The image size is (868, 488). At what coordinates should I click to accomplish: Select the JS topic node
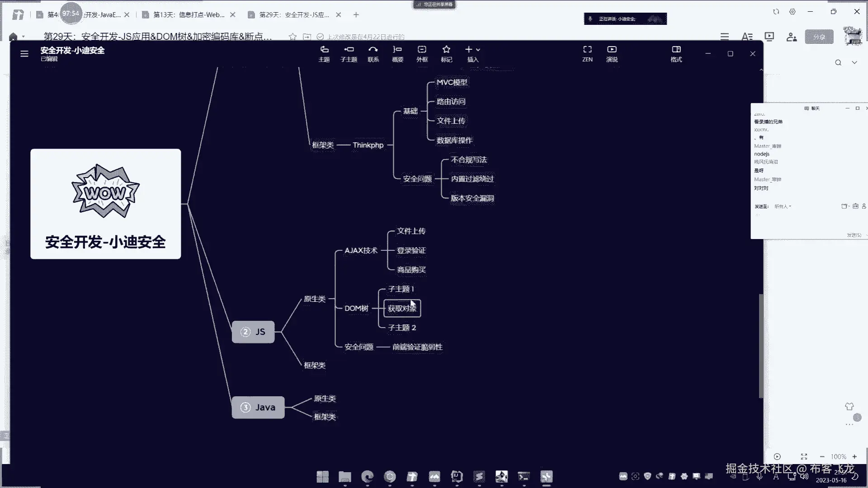[253, 332]
